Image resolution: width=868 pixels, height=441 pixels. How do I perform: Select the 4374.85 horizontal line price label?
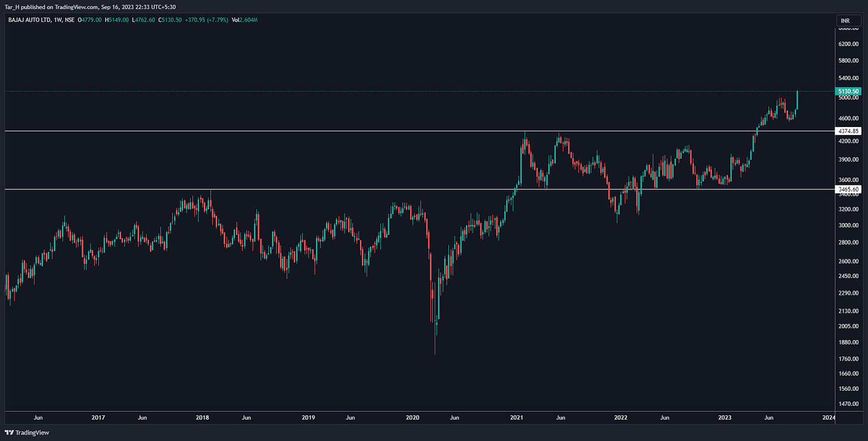coord(848,131)
